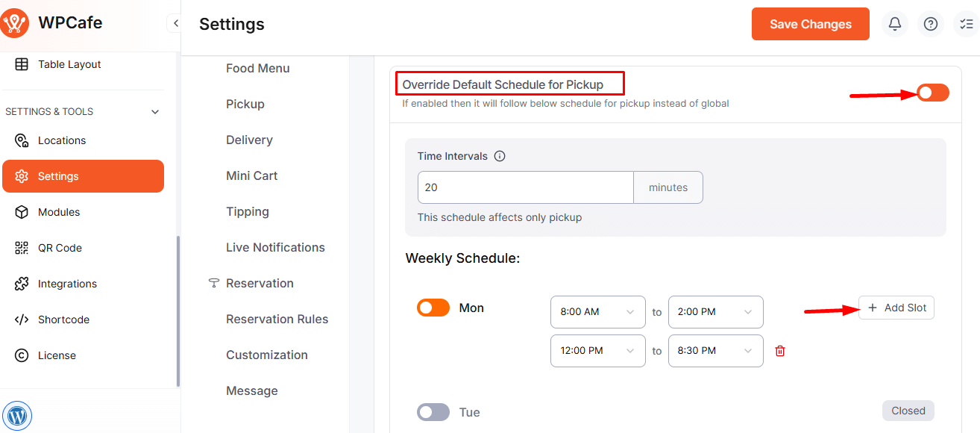The height and width of the screenshot is (433, 980).
Task: Collapse the Settings & Tools section
Action: click(x=155, y=112)
